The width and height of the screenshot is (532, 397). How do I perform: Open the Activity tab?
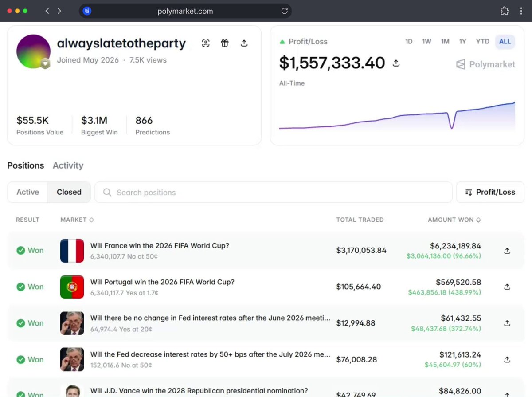[68, 165]
